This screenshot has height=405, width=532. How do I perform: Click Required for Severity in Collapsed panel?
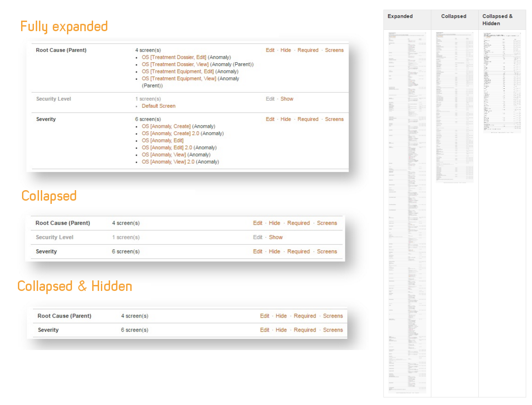tap(299, 252)
